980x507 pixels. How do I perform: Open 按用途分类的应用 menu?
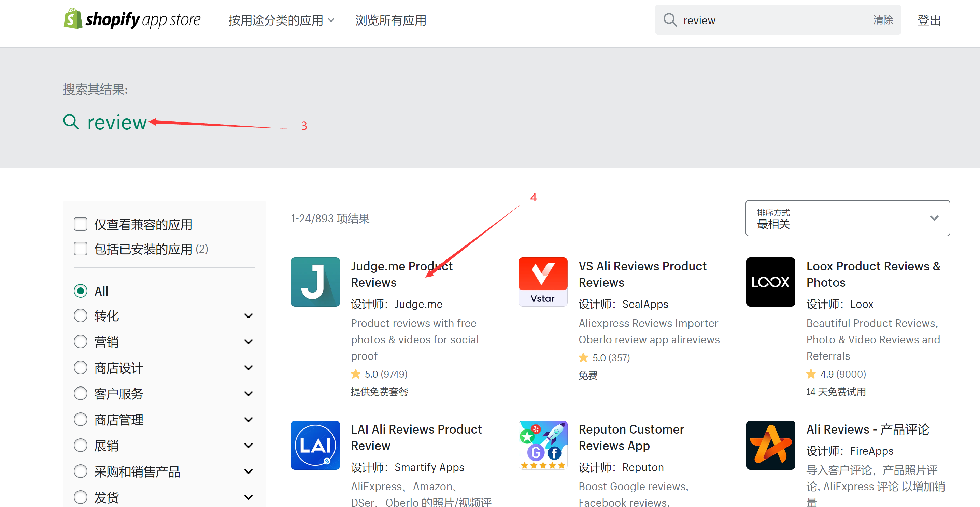click(x=281, y=20)
